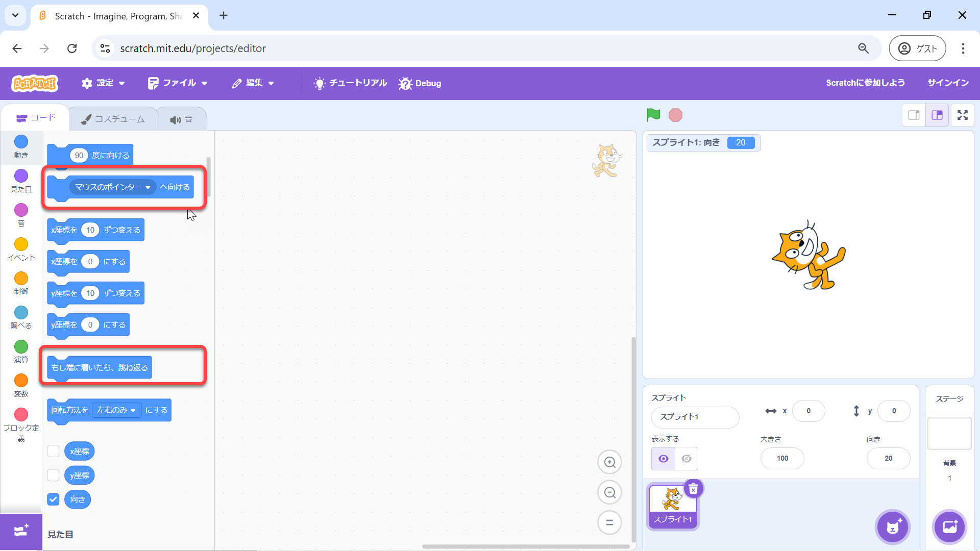Switch to the 音 sounds tab
980x551 pixels.
tap(181, 119)
